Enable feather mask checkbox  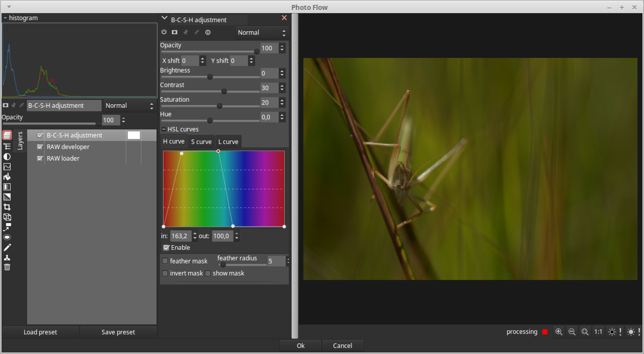(166, 260)
